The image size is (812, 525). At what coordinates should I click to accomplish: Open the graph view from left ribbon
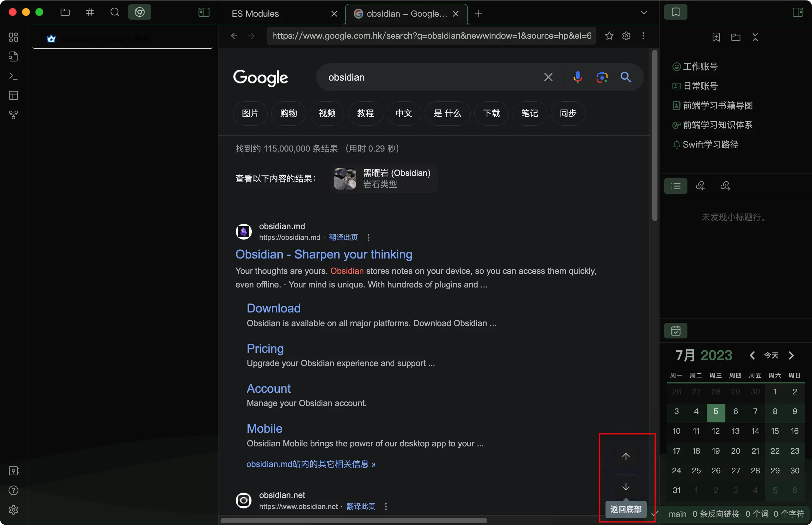coord(13,115)
